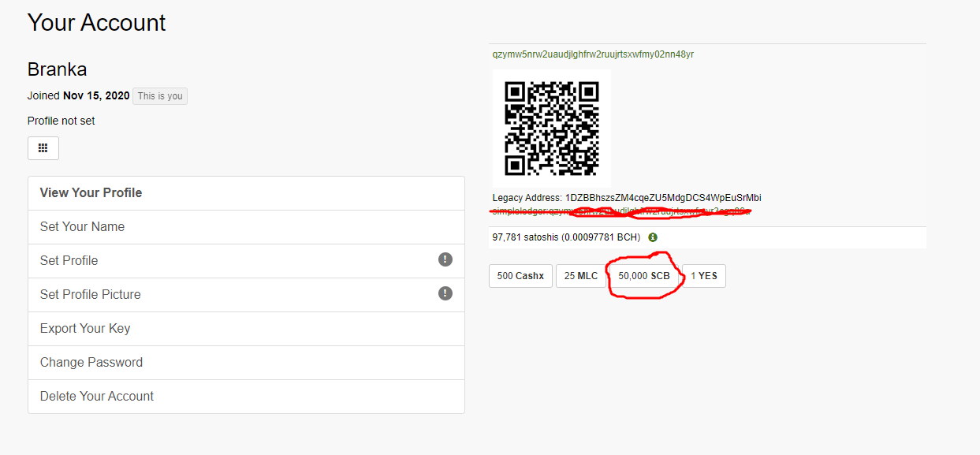980x455 pixels.
Task: Choose Set Profile Picture
Action: point(246,295)
